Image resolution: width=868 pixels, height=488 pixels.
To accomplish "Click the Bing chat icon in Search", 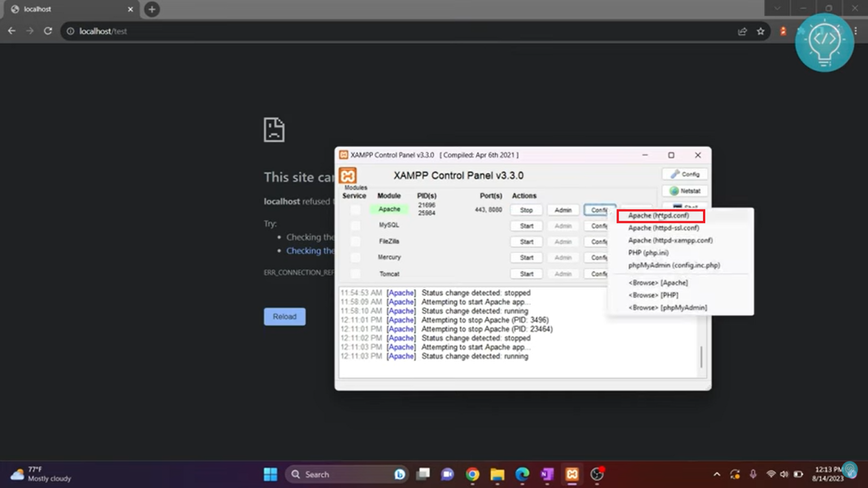I will [400, 474].
